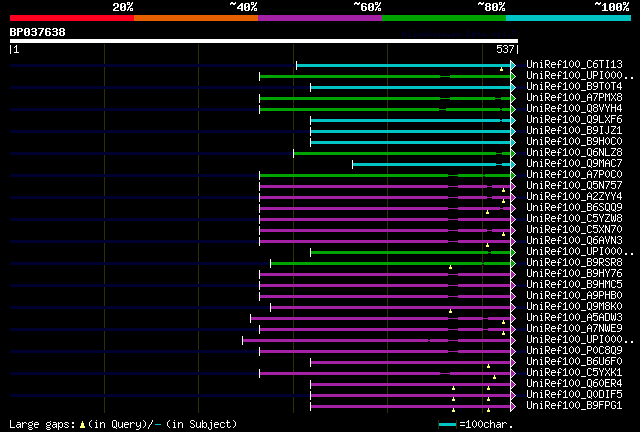
Task: Select hit label UniRef100_C5YXK1
Action: tap(574, 373)
